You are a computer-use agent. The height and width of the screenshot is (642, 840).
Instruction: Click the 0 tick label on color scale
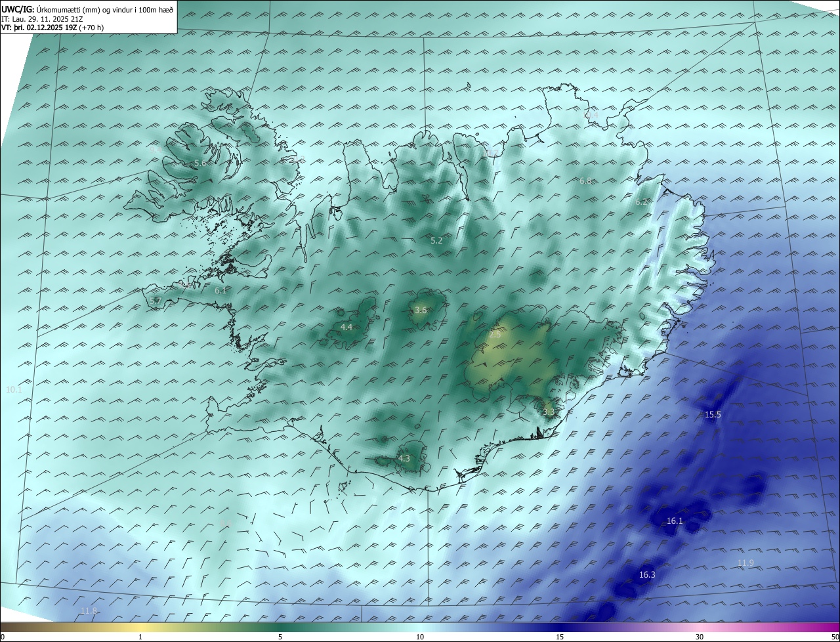[2, 637]
